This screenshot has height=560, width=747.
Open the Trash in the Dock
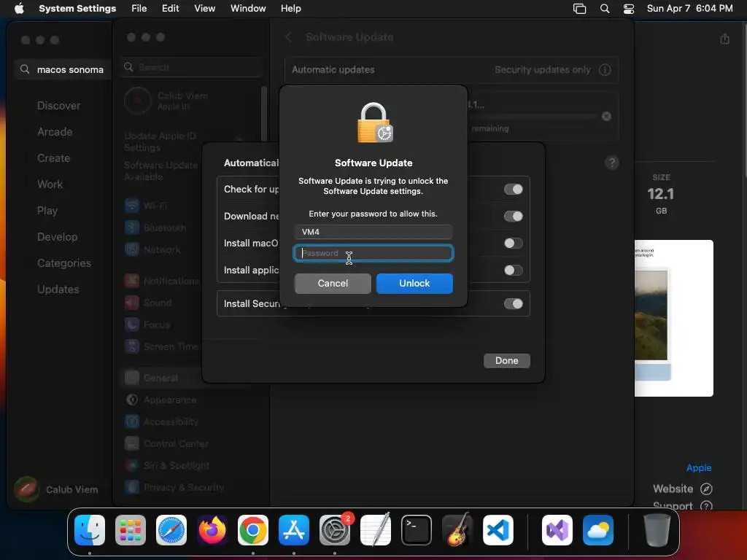click(657, 530)
